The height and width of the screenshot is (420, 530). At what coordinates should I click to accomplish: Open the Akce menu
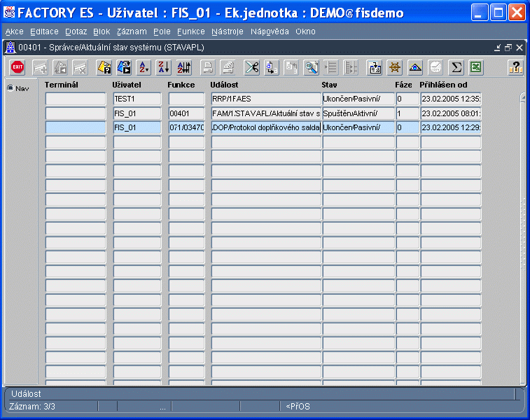pos(15,31)
